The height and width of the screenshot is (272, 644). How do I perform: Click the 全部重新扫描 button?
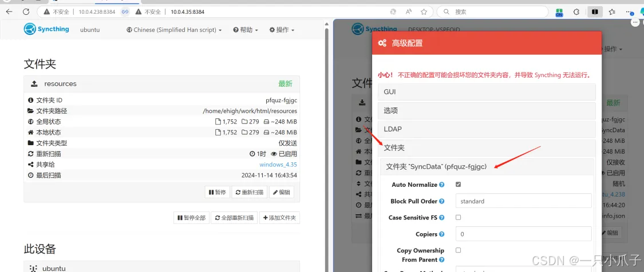234,218
